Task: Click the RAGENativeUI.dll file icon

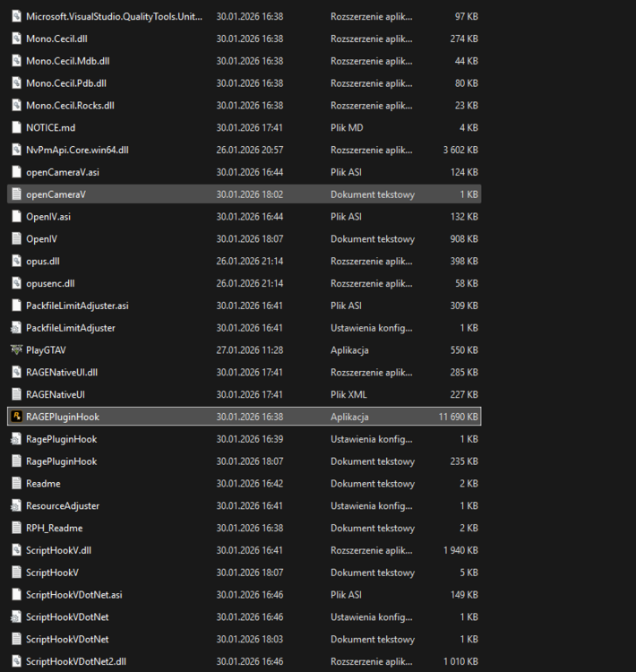Action: (x=16, y=372)
